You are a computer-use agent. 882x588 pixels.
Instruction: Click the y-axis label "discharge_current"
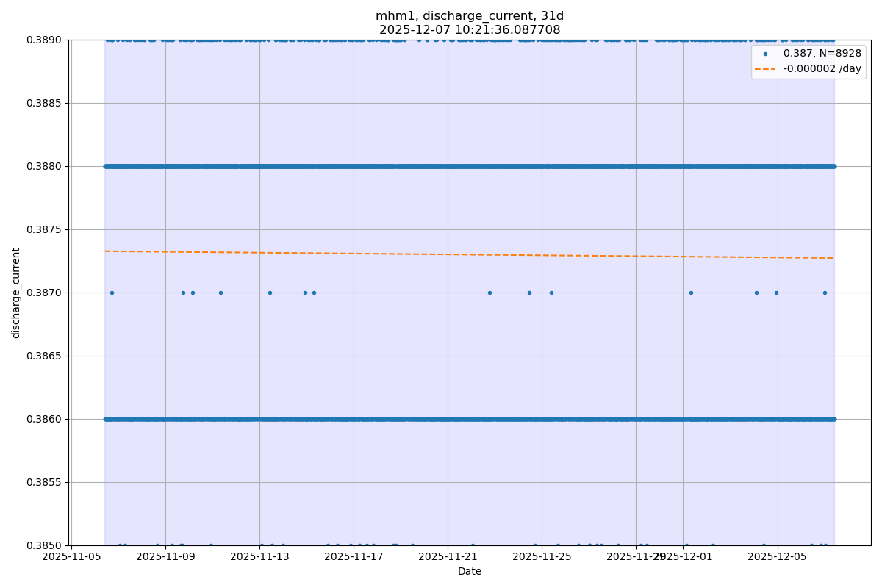pos(16,293)
